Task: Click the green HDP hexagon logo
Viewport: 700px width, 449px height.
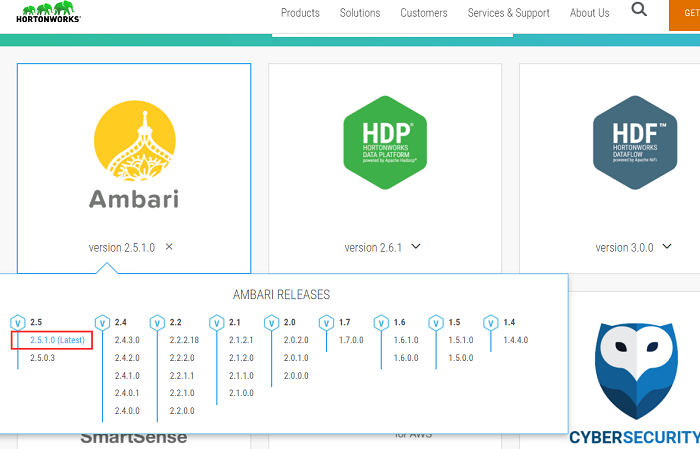Action: tap(385, 142)
